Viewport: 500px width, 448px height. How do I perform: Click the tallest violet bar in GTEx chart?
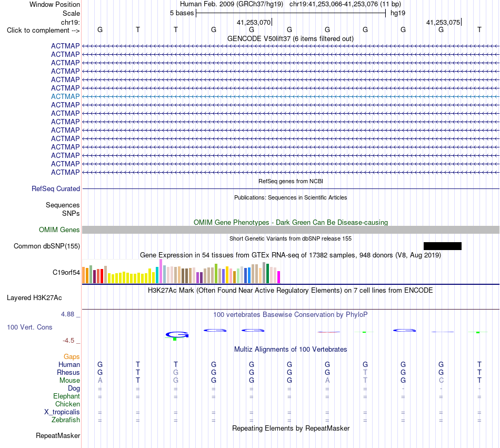(x=161, y=271)
